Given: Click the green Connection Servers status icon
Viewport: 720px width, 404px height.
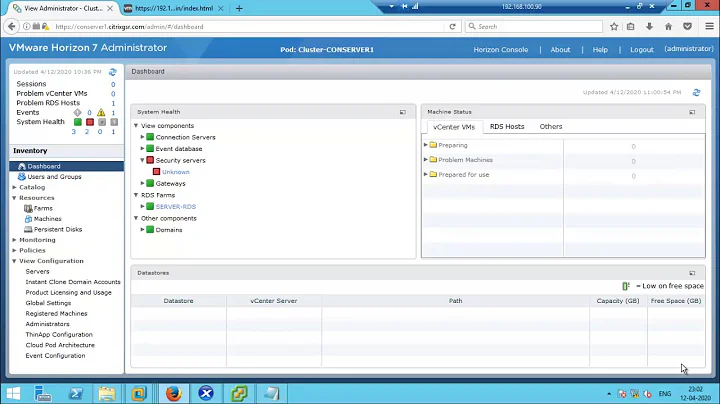Looking at the screenshot, I should coord(150,137).
